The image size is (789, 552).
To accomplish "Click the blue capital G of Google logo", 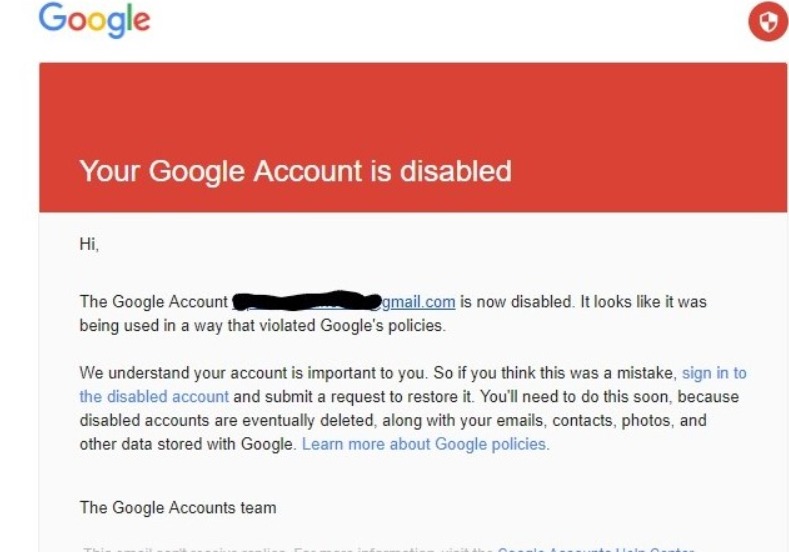I will (52, 17).
